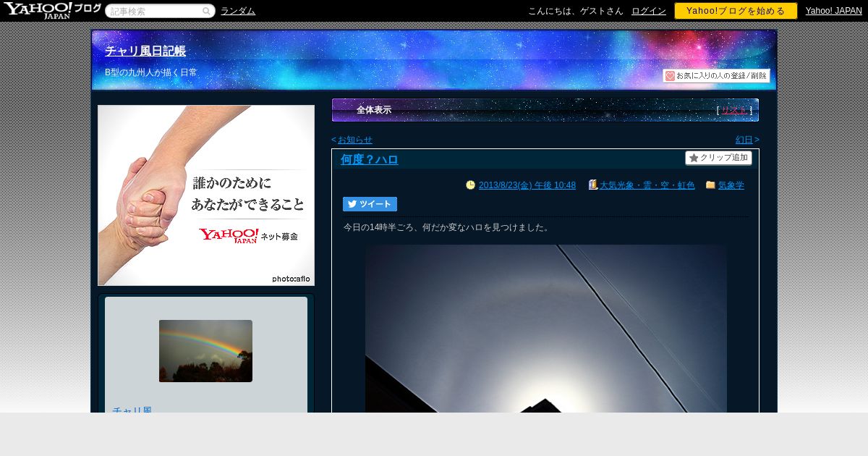Go to next post 幻日
Image resolution: width=868 pixels, height=456 pixels.
point(744,140)
